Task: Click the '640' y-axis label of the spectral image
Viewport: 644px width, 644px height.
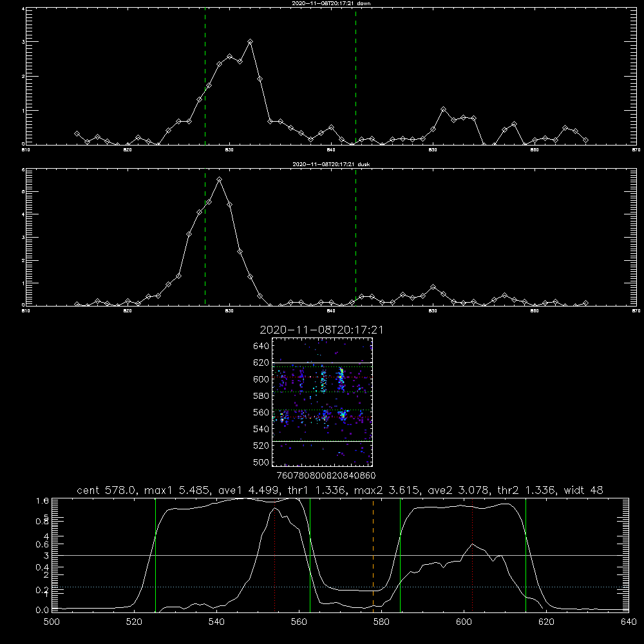Action: click(x=261, y=346)
